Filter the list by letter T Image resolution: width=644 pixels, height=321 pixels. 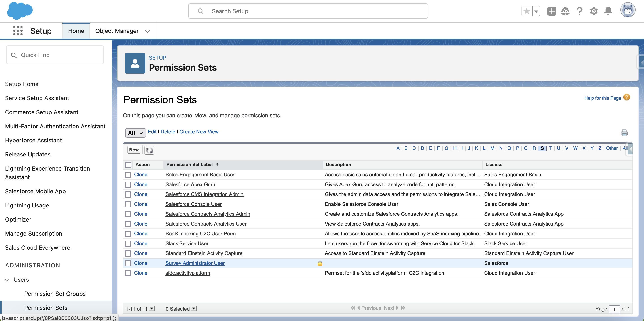pos(550,148)
